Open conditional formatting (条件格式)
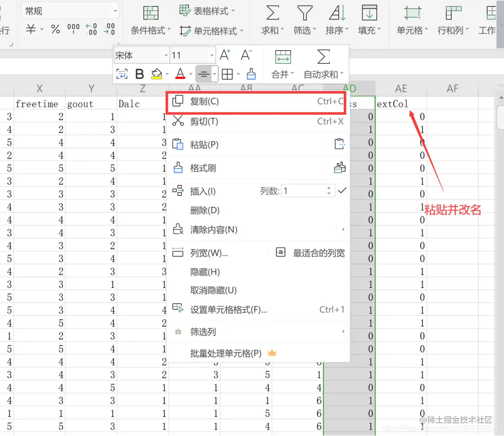Image resolution: width=504 pixels, height=436 pixels. click(150, 21)
